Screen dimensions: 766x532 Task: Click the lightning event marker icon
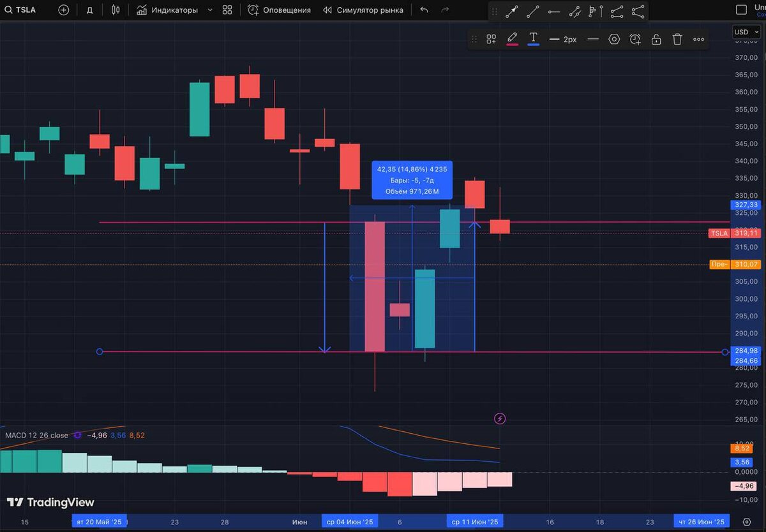pyautogui.click(x=500, y=419)
